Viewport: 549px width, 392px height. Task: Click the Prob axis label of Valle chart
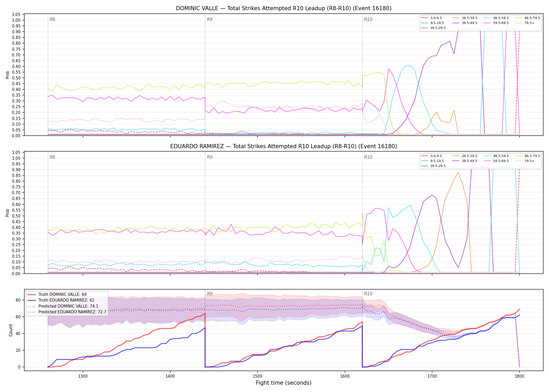(8, 75)
